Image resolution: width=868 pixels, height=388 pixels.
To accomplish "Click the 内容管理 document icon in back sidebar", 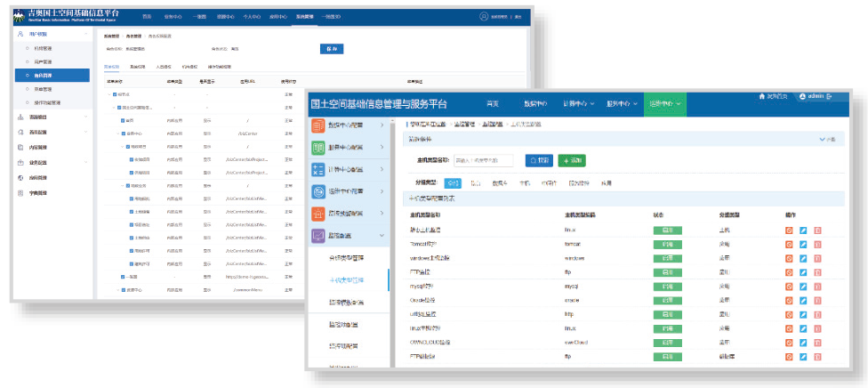I will pyautogui.click(x=20, y=148).
